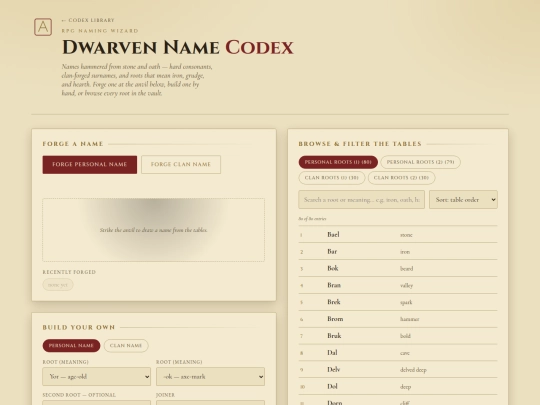540x405 pixels.
Task: Click the Codex 'A' logo icon
Action: 43,27
